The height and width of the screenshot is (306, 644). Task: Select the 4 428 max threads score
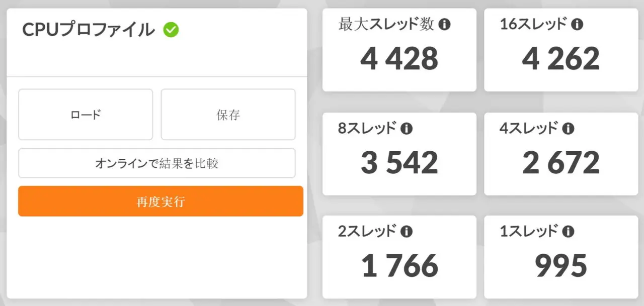click(x=399, y=59)
